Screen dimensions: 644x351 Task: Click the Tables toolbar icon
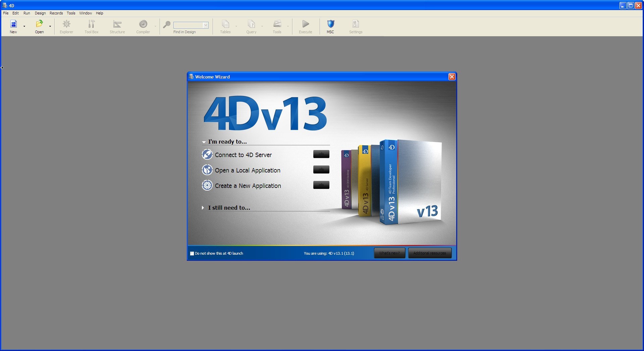225,24
